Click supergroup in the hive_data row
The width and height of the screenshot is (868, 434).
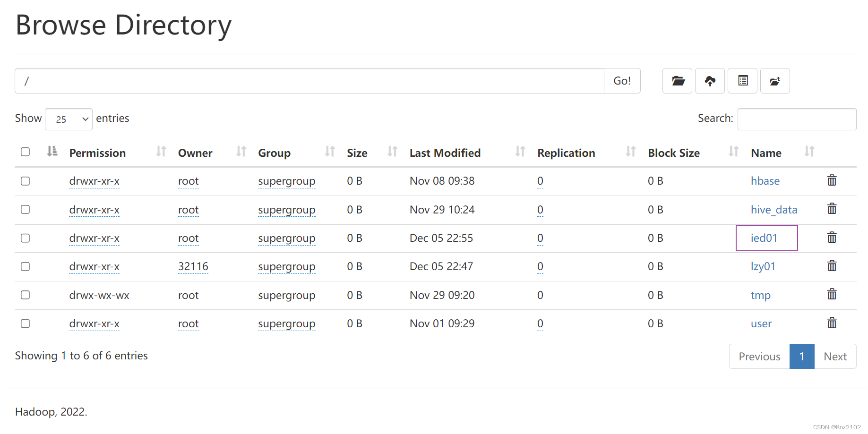287,210
